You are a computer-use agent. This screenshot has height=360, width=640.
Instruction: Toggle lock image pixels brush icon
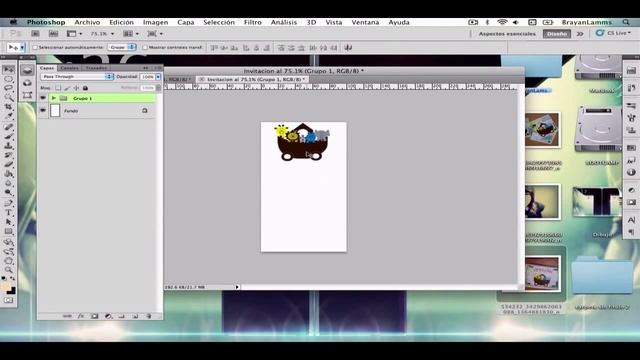pos(67,88)
